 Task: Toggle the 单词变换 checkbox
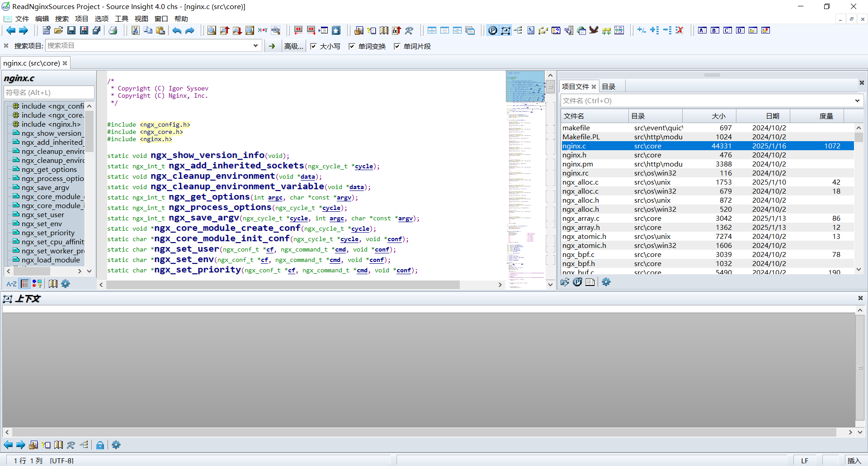(352, 46)
